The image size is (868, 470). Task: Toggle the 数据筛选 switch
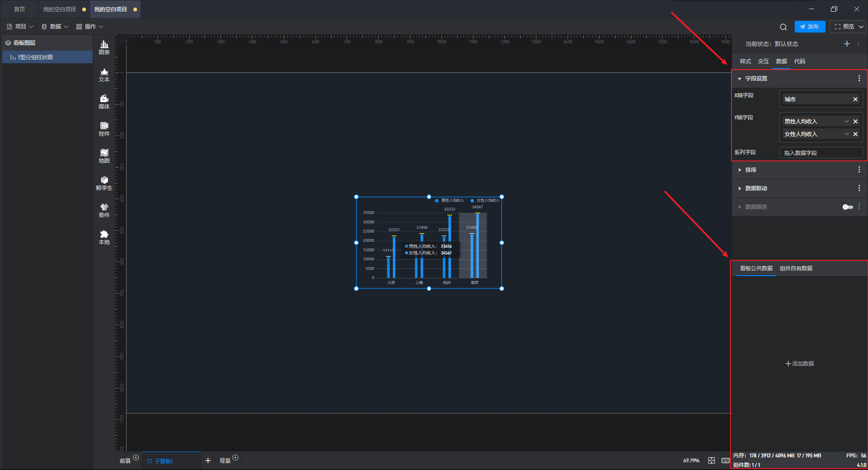click(x=847, y=207)
